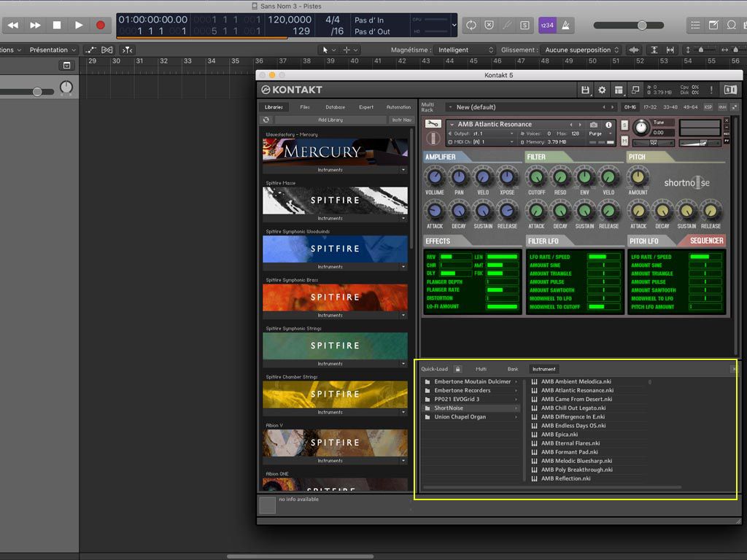
Task: Open the Loop browser icon
Action: pyautogui.click(x=731, y=26)
